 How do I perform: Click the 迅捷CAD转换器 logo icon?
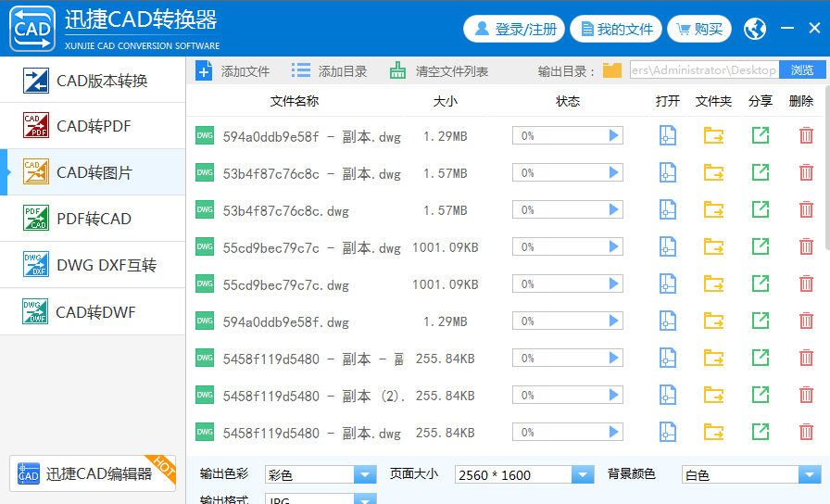coord(32,29)
